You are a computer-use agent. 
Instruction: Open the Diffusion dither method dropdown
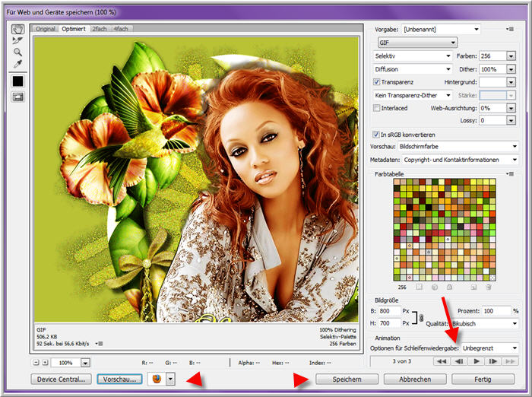coord(413,69)
